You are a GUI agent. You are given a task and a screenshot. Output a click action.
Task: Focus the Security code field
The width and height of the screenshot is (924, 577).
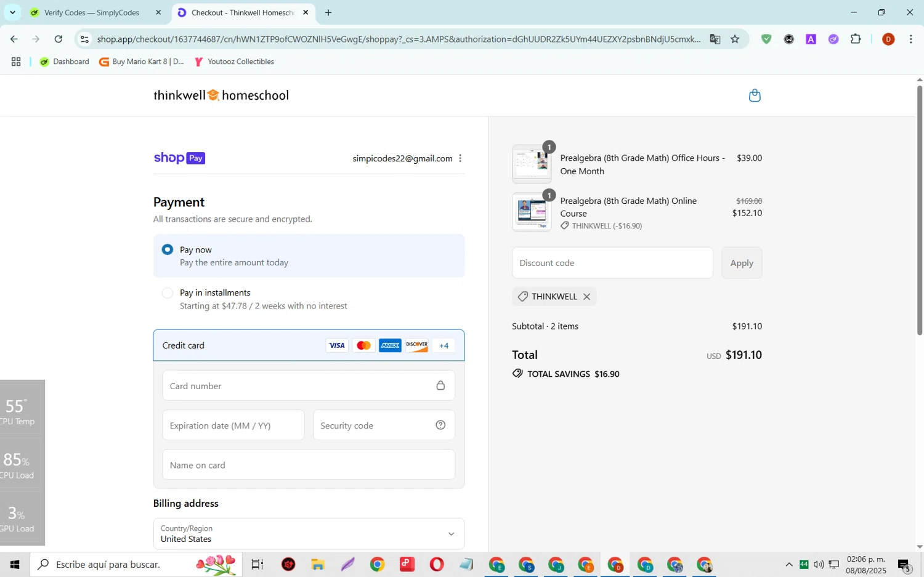(x=384, y=425)
